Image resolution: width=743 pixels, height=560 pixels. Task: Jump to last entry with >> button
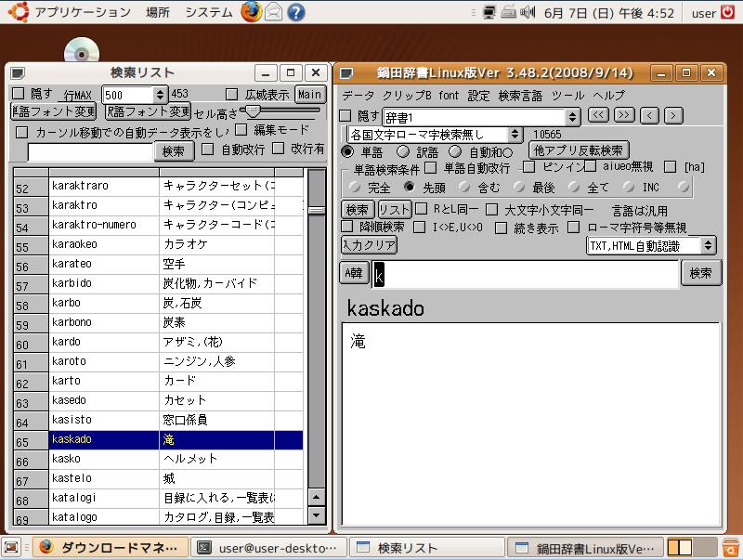(x=624, y=115)
